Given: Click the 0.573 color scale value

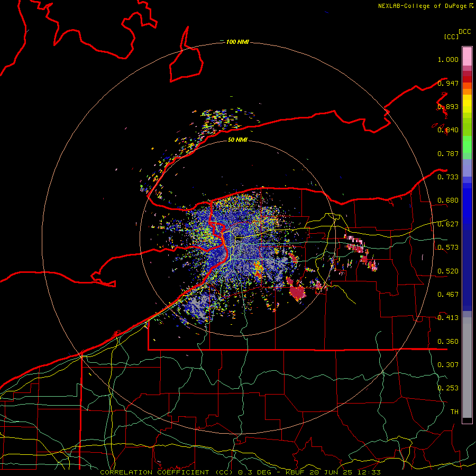Looking at the screenshot, I should tap(448, 248).
